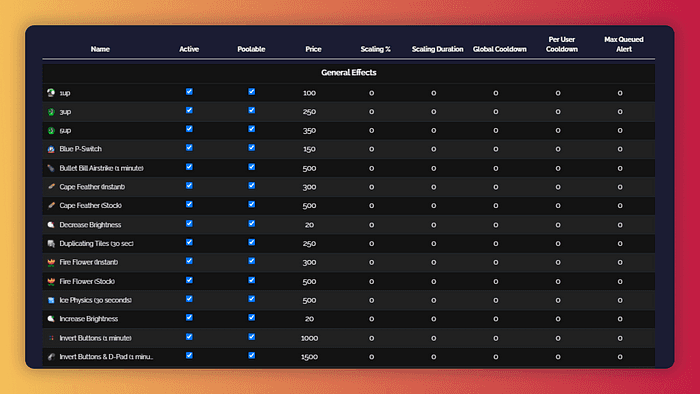The width and height of the screenshot is (700, 394).
Task: Toggle Active checkbox for 3up
Action: 189,110
